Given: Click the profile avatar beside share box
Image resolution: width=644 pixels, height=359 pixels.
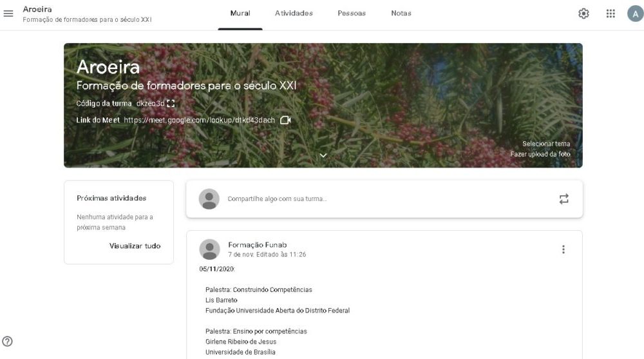Looking at the screenshot, I should click(209, 199).
